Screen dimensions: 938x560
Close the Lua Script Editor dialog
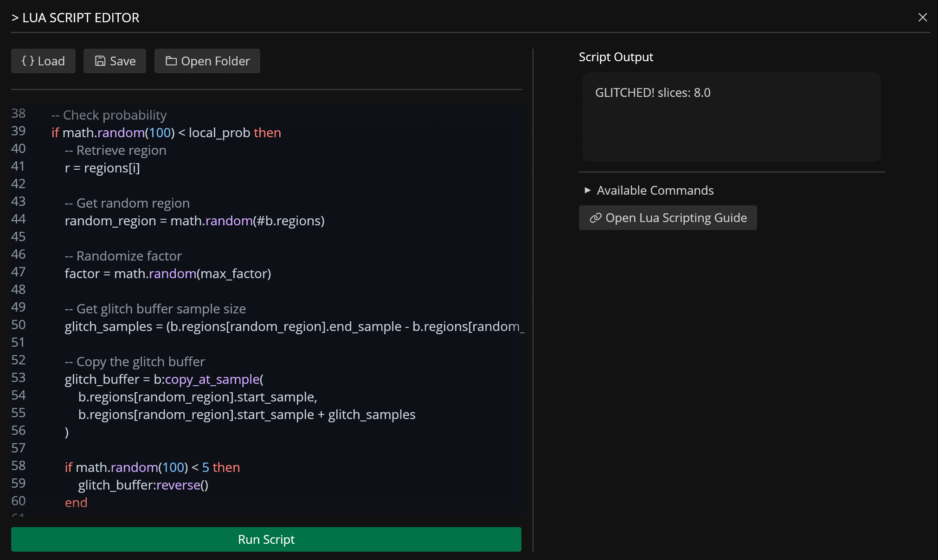tap(923, 17)
